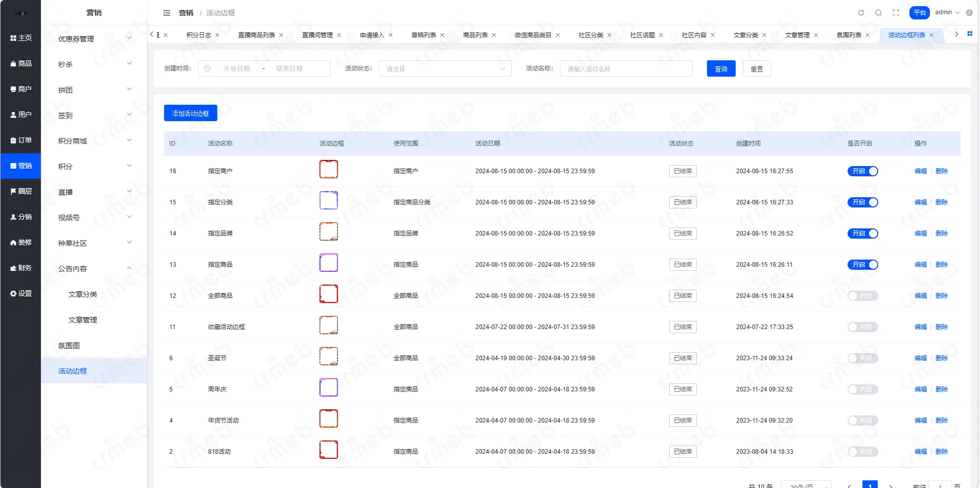Edit the 指定商户 row

pos(920,171)
